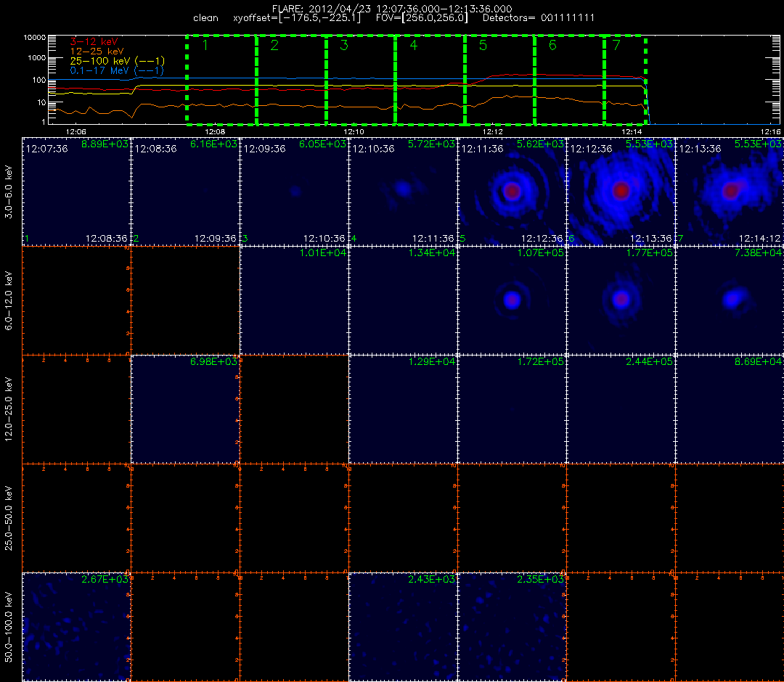Screen dimensions: 784x682
Task: Click the '3.0-6.0 keV' row label
Action: 9,192
